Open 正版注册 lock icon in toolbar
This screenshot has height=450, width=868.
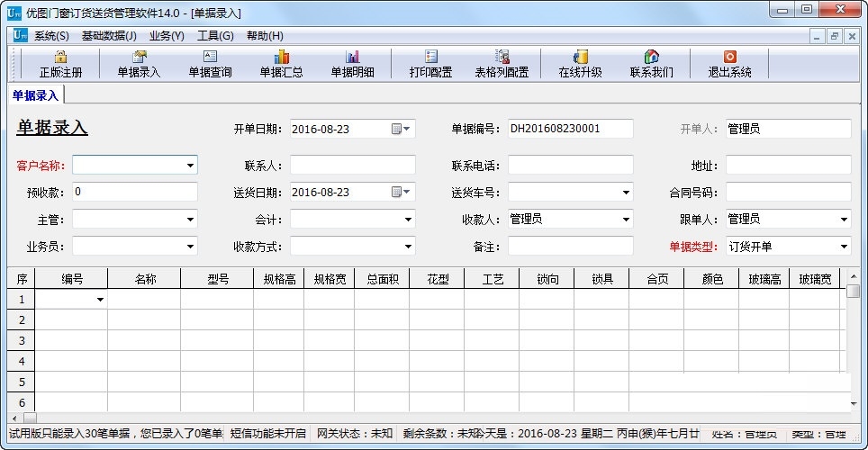point(60,57)
